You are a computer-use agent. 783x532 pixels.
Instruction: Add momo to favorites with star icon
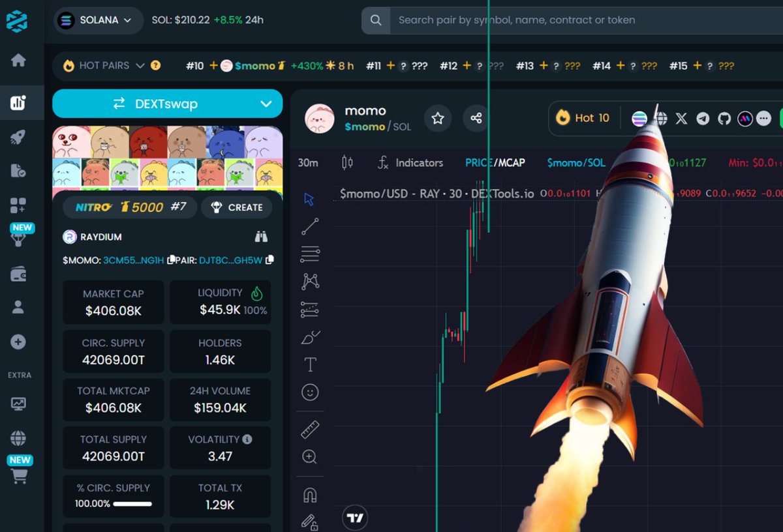(x=438, y=118)
